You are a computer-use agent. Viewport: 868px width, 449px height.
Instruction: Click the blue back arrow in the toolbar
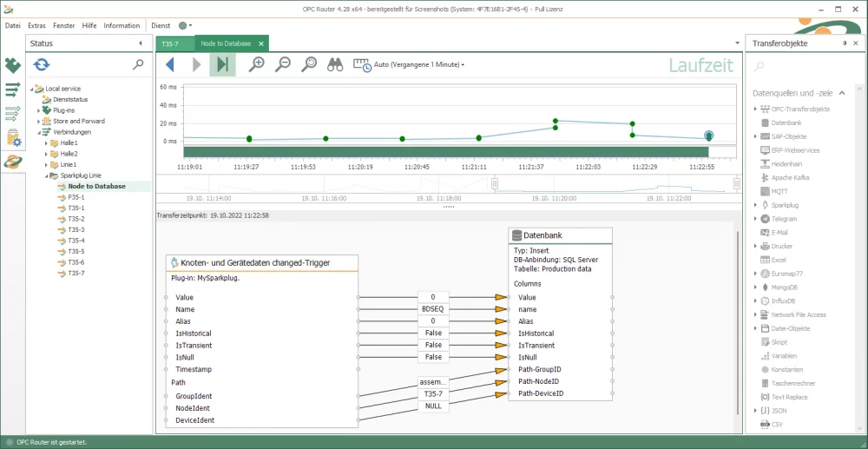[170, 65]
